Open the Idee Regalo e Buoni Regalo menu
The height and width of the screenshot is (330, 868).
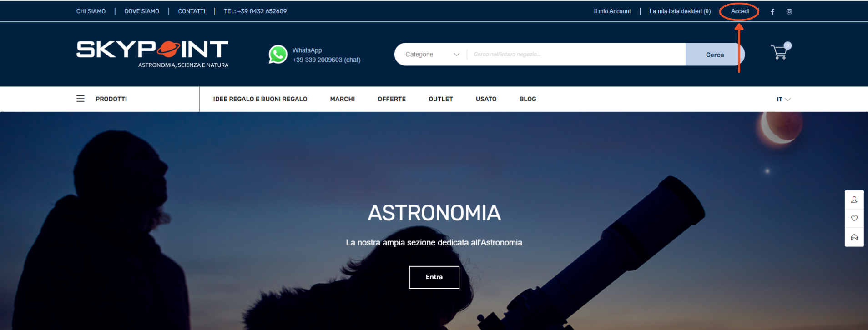[x=260, y=99]
